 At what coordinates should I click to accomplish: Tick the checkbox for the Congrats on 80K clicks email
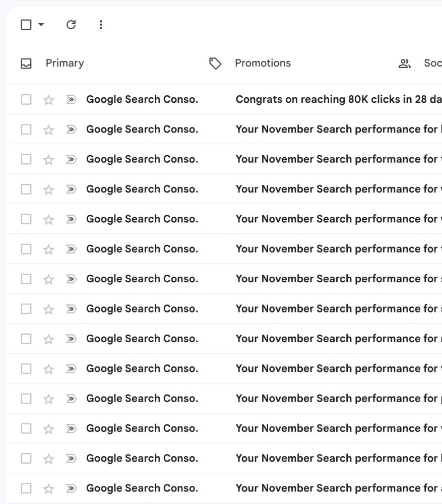click(x=26, y=100)
